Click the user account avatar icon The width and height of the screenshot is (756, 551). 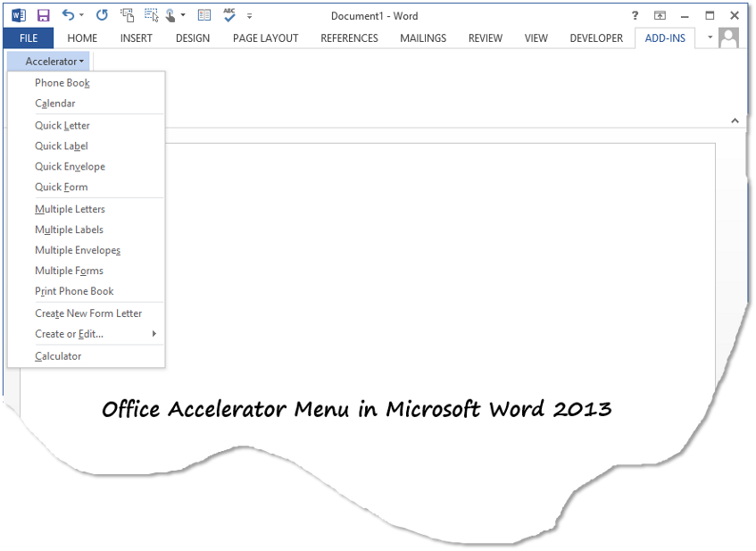(728, 38)
